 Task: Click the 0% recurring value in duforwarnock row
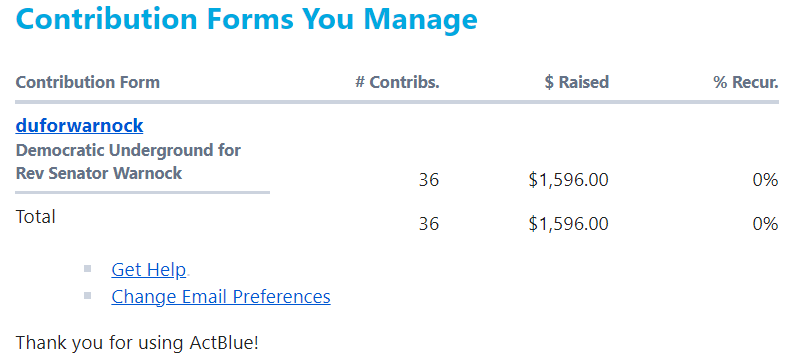pyautogui.click(x=765, y=180)
